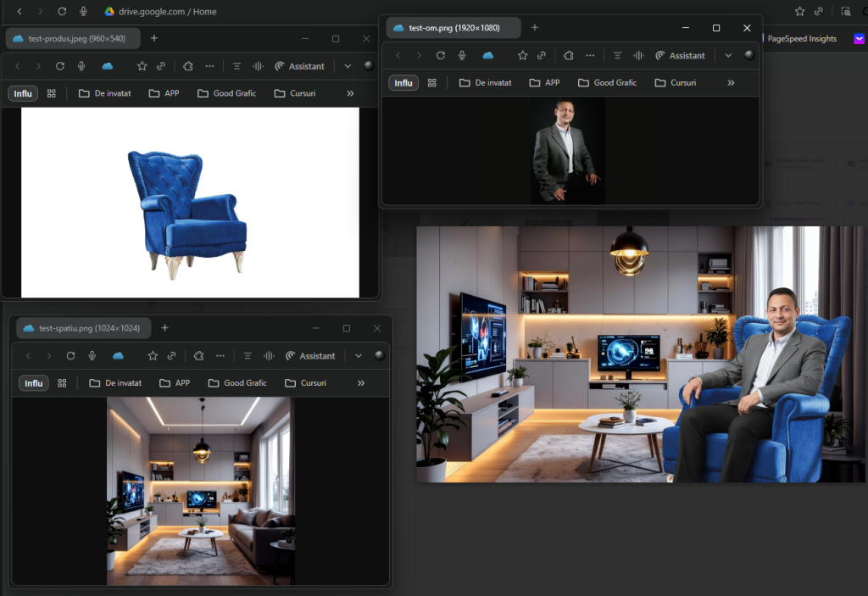Click the grid apps icon in the test-om.png bookmarks bar
This screenshot has width=868, height=596.
pos(432,82)
